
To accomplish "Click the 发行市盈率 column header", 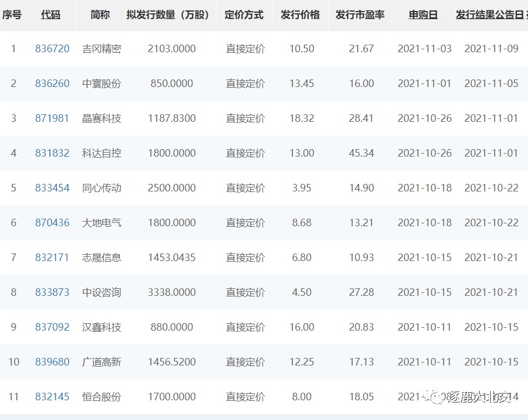I will tap(360, 15).
